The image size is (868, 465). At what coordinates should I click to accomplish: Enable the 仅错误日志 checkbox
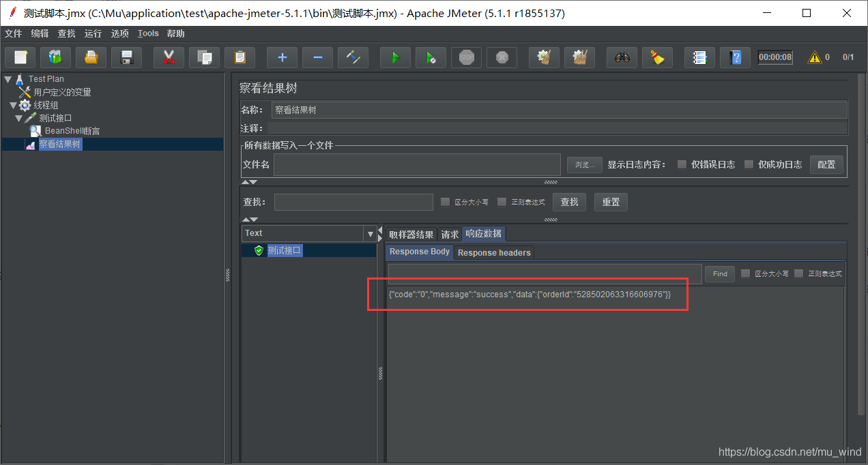coord(682,164)
